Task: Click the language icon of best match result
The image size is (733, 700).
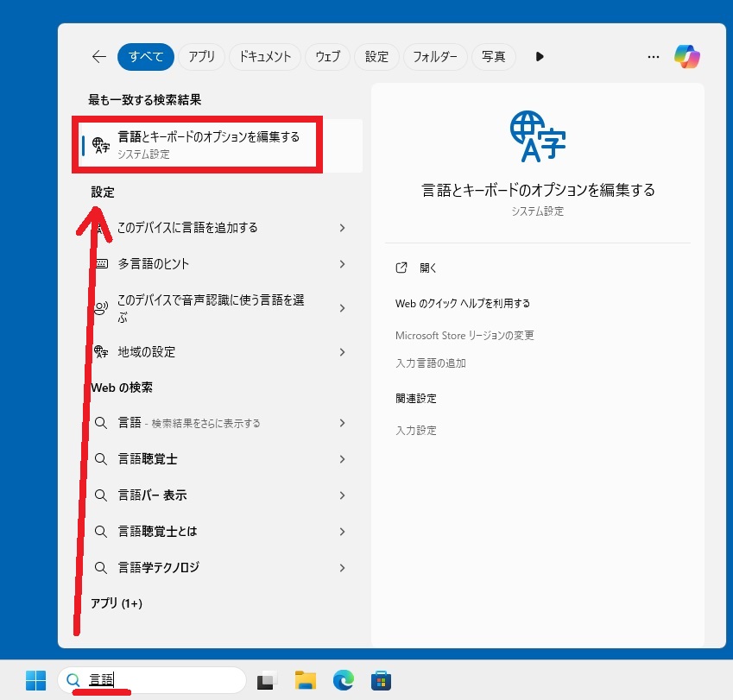Action: [100, 145]
